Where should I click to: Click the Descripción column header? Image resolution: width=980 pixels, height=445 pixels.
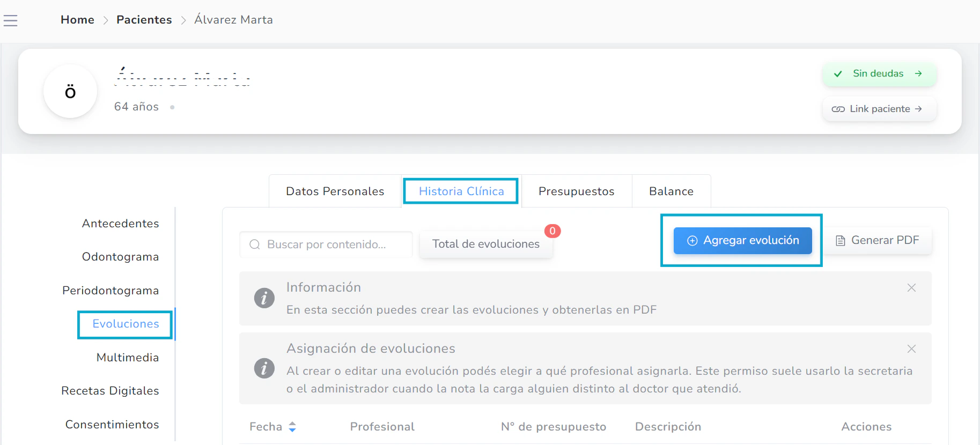(x=668, y=427)
